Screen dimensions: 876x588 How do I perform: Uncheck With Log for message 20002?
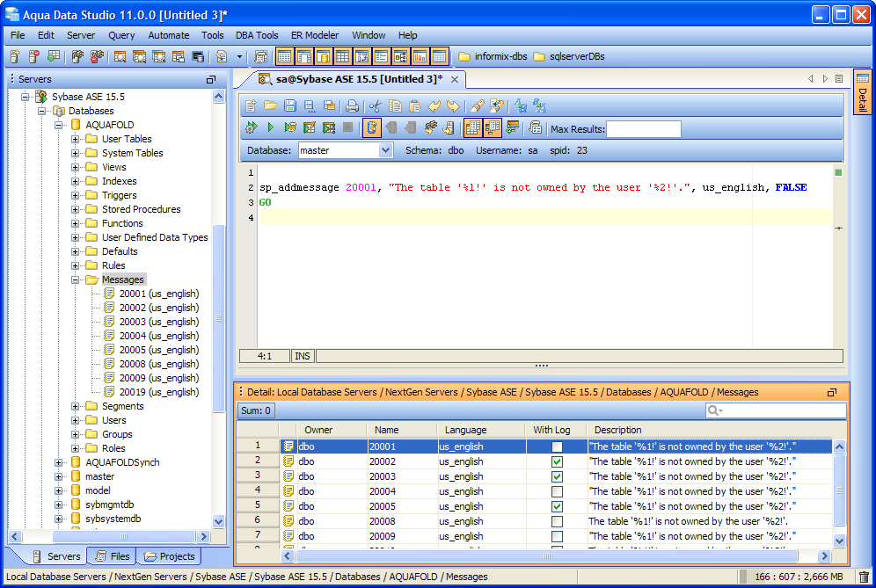point(557,461)
